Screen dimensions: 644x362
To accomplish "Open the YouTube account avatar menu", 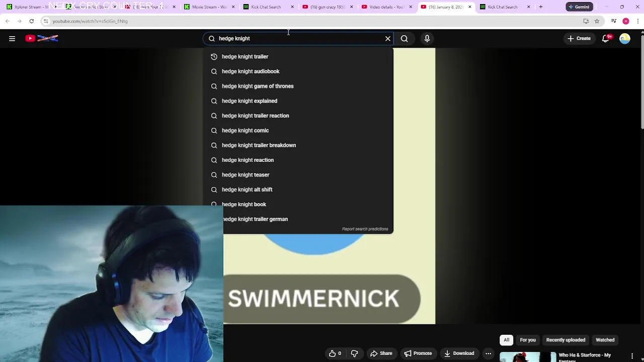I will point(625,38).
